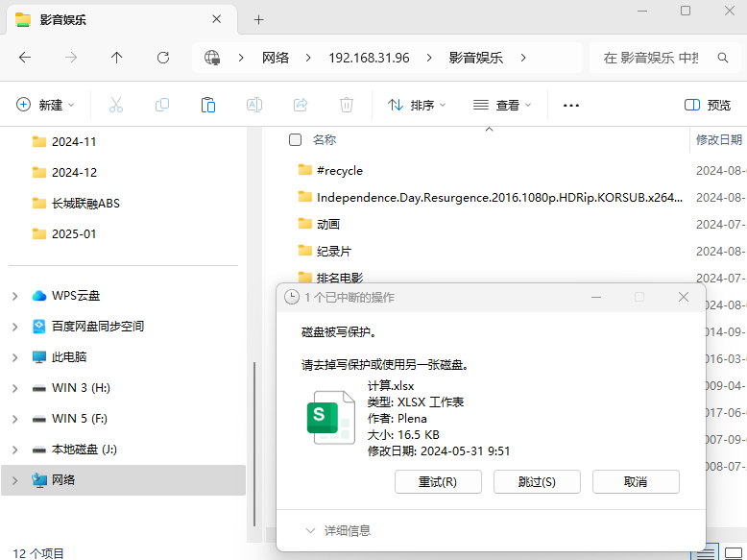Click the 计算.xlsx spreadsheet file icon
Image resolution: width=747 pixels, height=560 pixels.
click(x=330, y=418)
